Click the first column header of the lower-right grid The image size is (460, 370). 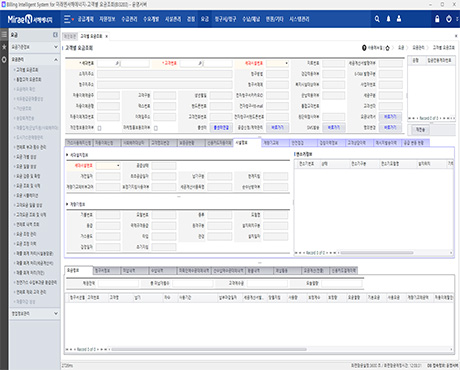pos(307,164)
